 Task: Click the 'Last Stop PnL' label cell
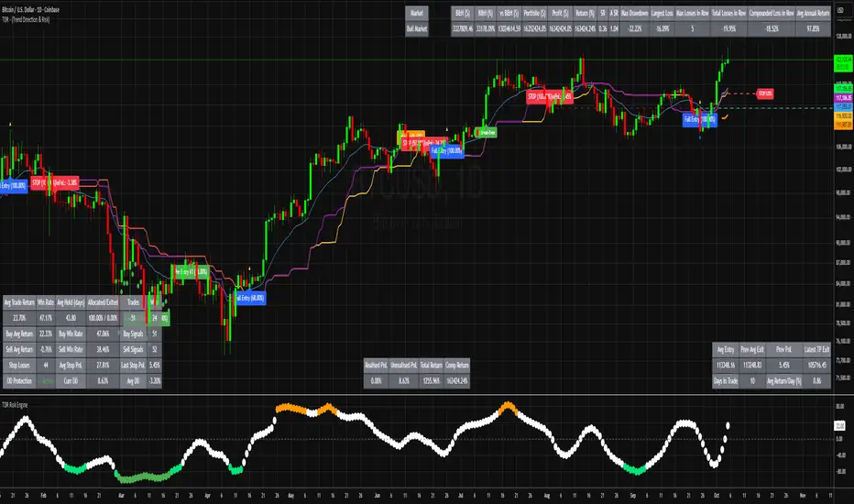(x=134, y=366)
